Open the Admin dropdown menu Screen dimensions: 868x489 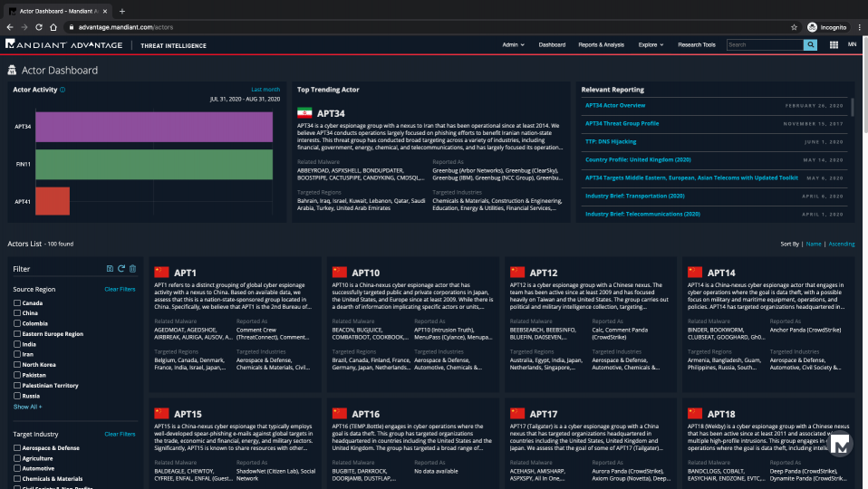pyautogui.click(x=513, y=44)
